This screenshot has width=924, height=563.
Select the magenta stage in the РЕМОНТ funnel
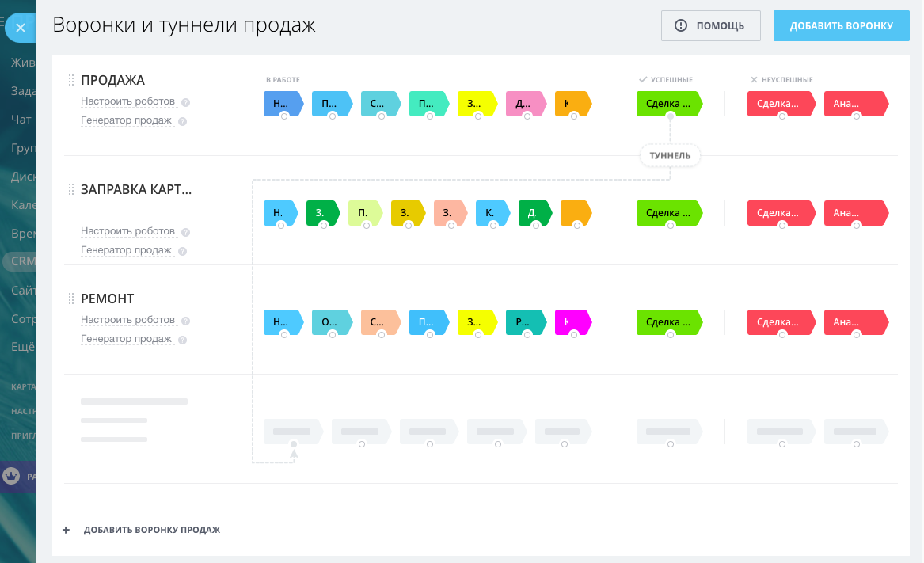click(x=572, y=322)
